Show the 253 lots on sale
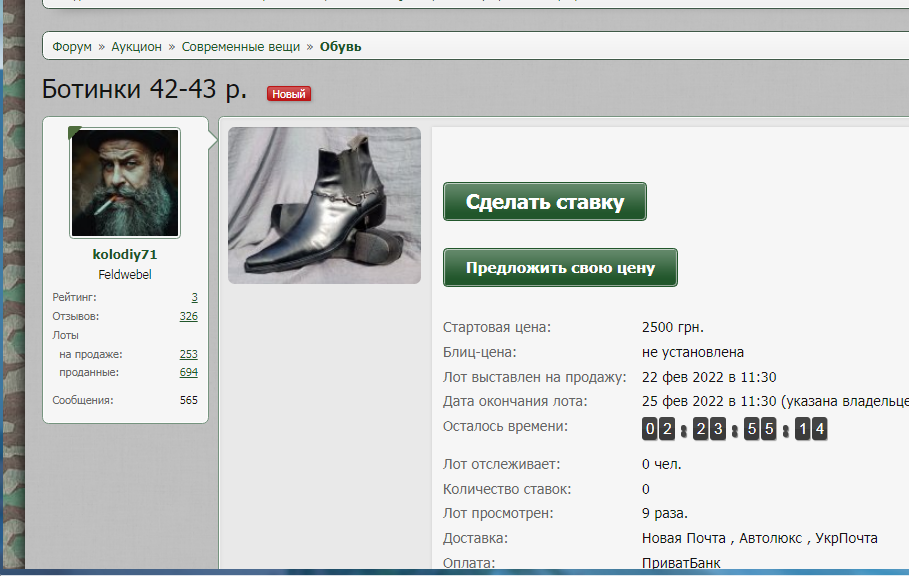Screen dimensions: 909x576 tap(188, 354)
